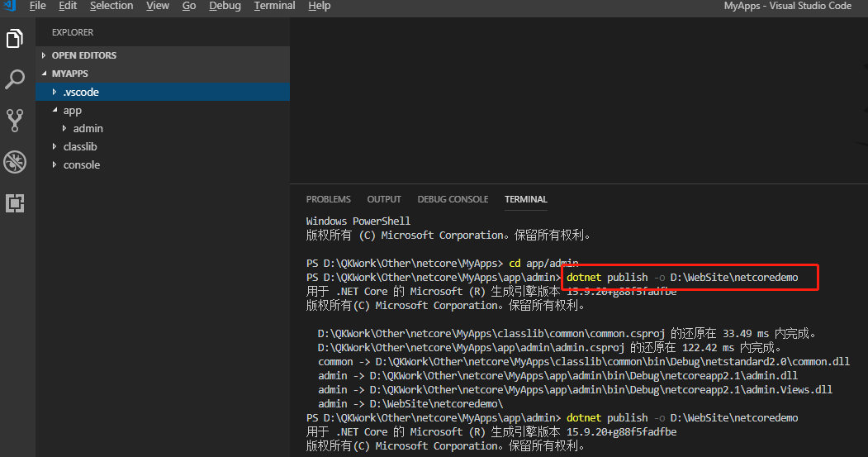Open the Extensions view
Viewport: 868px width, 457px height.
[x=15, y=203]
